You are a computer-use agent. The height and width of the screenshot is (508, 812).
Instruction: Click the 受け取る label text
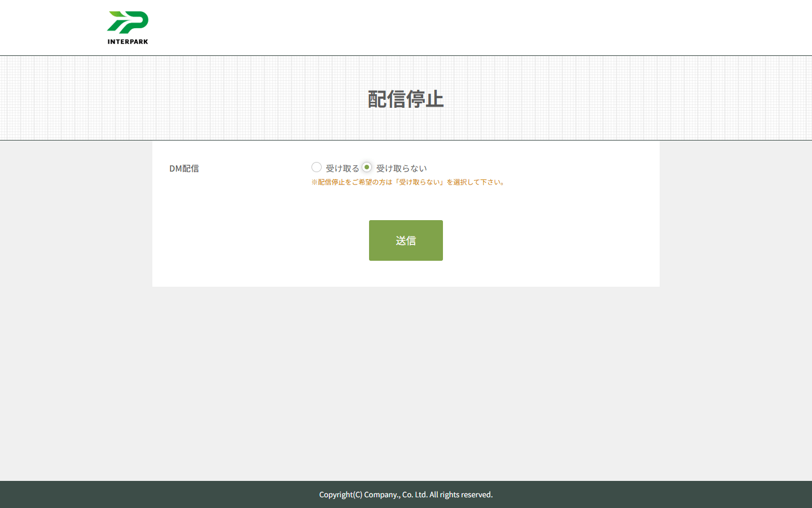[x=342, y=168]
